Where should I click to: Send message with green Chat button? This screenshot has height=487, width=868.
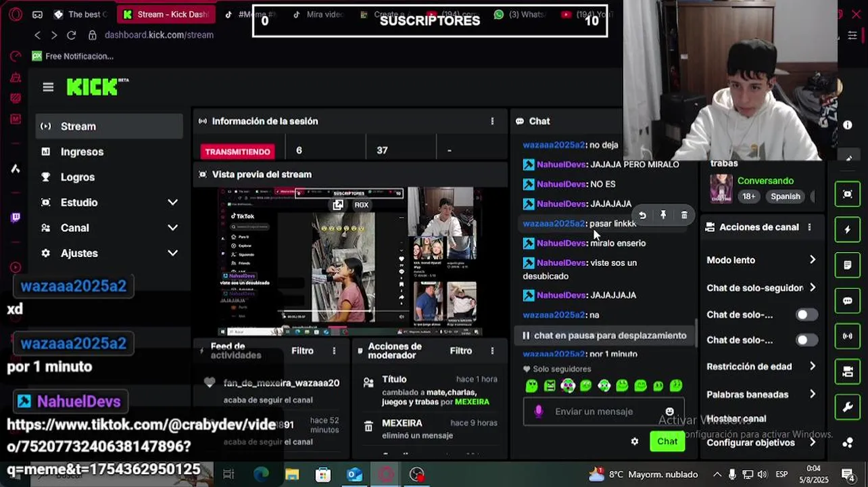click(x=667, y=442)
